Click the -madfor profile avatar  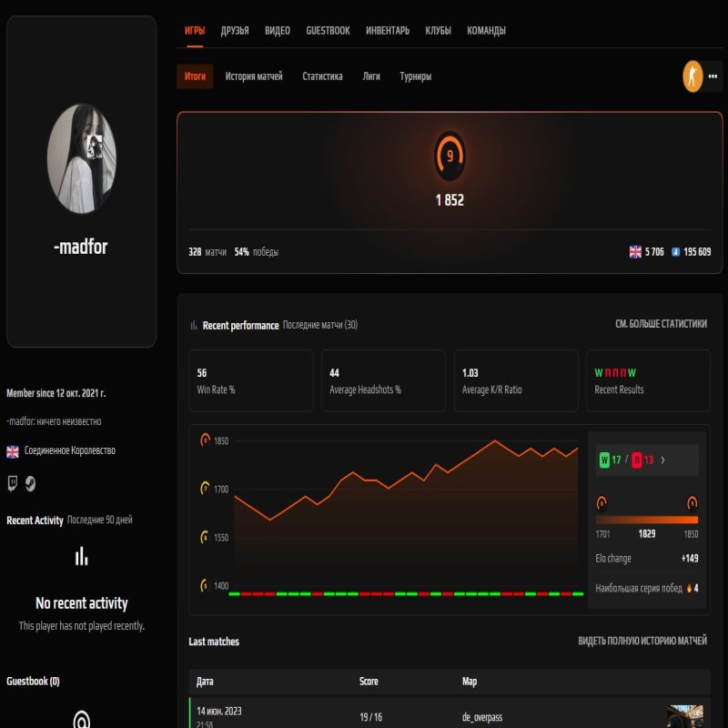(x=82, y=159)
